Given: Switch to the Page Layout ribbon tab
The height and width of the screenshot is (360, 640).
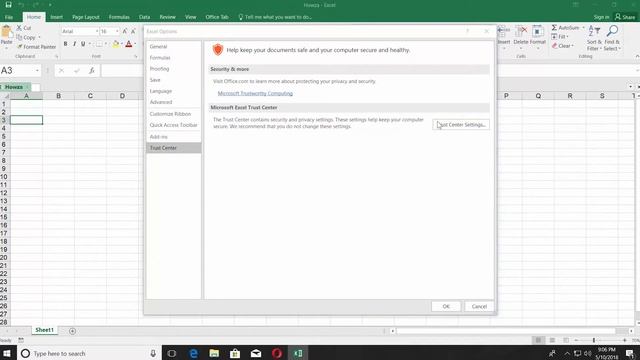Looking at the screenshot, I should (x=86, y=17).
